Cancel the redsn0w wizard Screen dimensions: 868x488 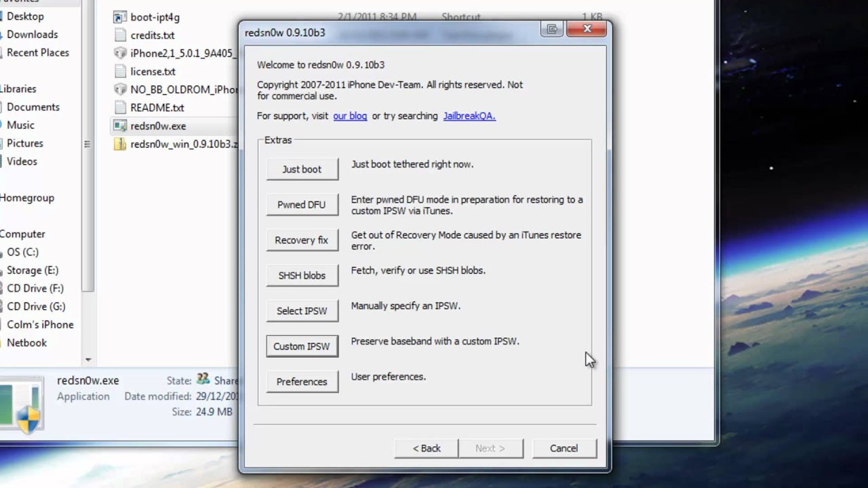point(564,448)
